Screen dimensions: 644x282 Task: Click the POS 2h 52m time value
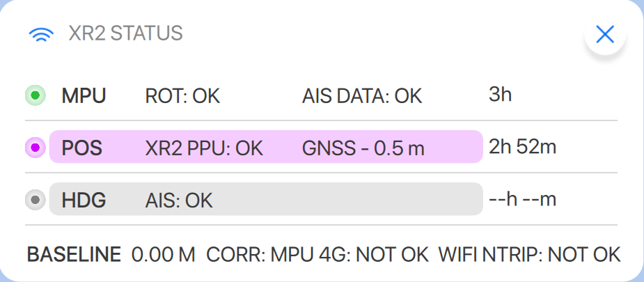click(522, 147)
